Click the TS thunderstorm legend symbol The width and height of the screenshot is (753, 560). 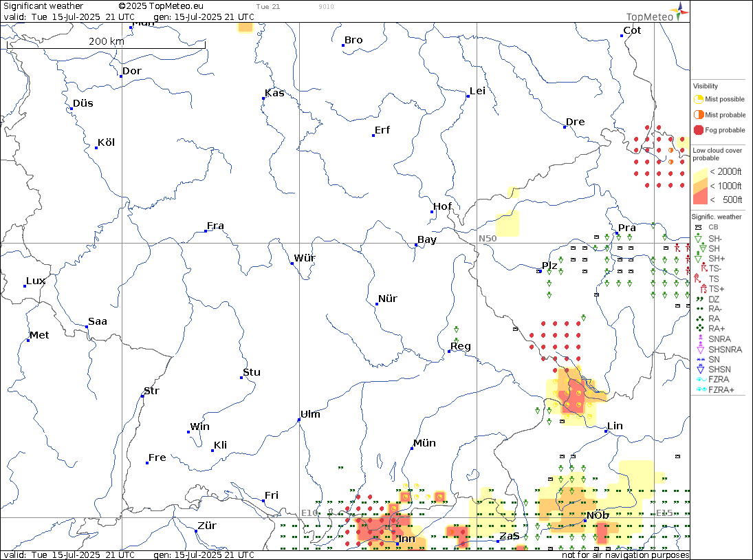click(698, 278)
